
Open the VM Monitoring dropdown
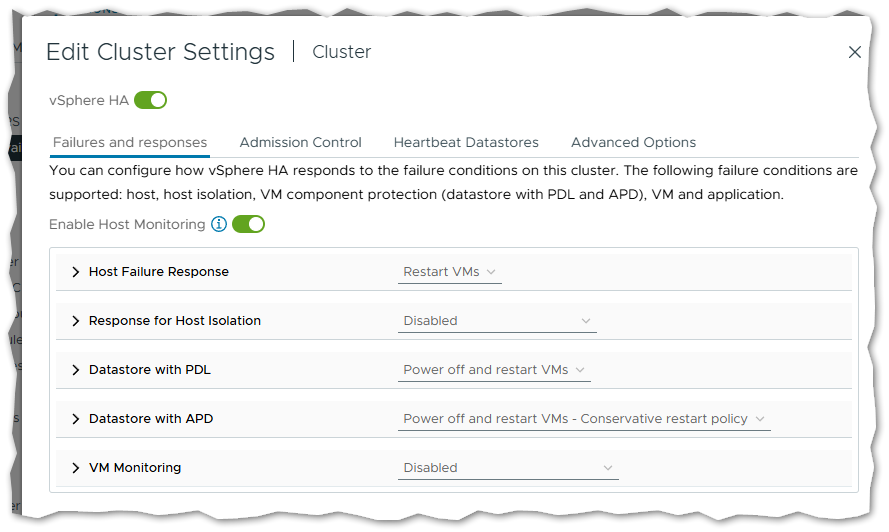[508, 468]
